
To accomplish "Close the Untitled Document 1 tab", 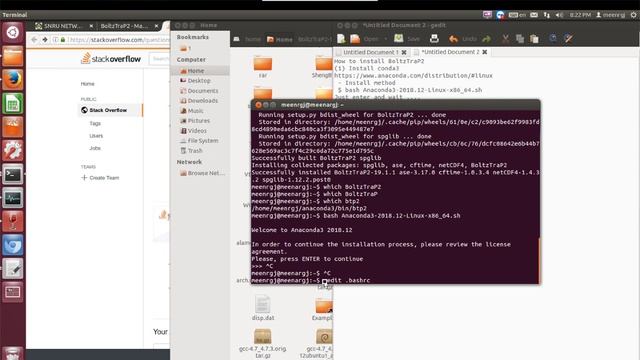I will [x=404, y=52].
